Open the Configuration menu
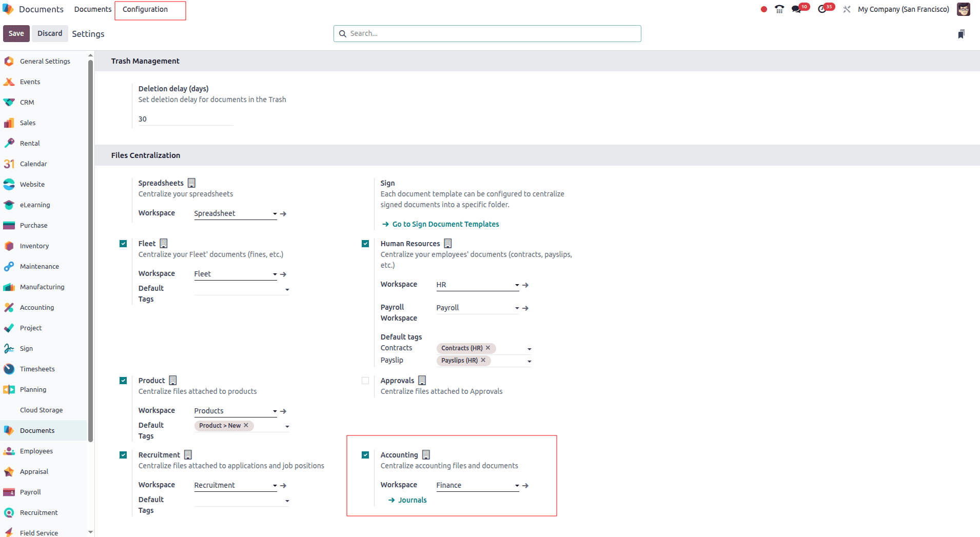This screenshot has width=980, height=537. pyautogui.click(x=146, y=9)
